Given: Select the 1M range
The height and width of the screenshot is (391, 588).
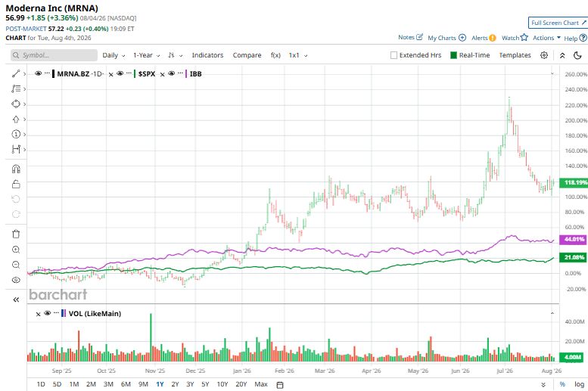Looking at the screenshot, I should pyautogui.click(x=74, y=384).
